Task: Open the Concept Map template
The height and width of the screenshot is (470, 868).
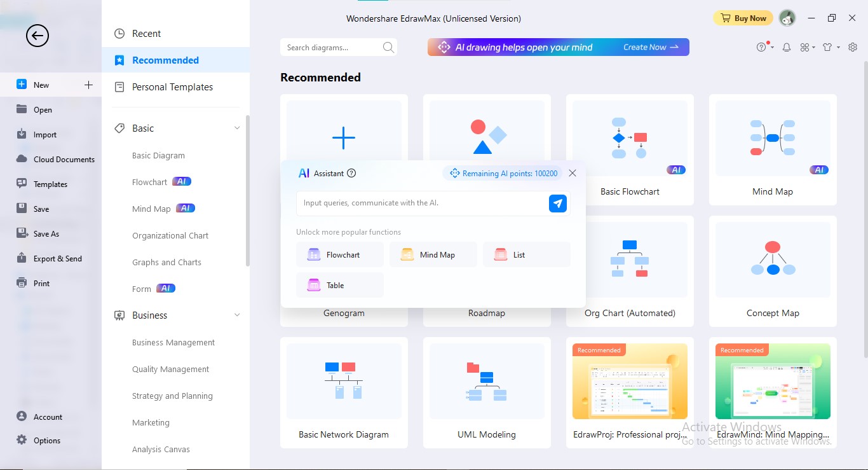Action: coord(773,272)
